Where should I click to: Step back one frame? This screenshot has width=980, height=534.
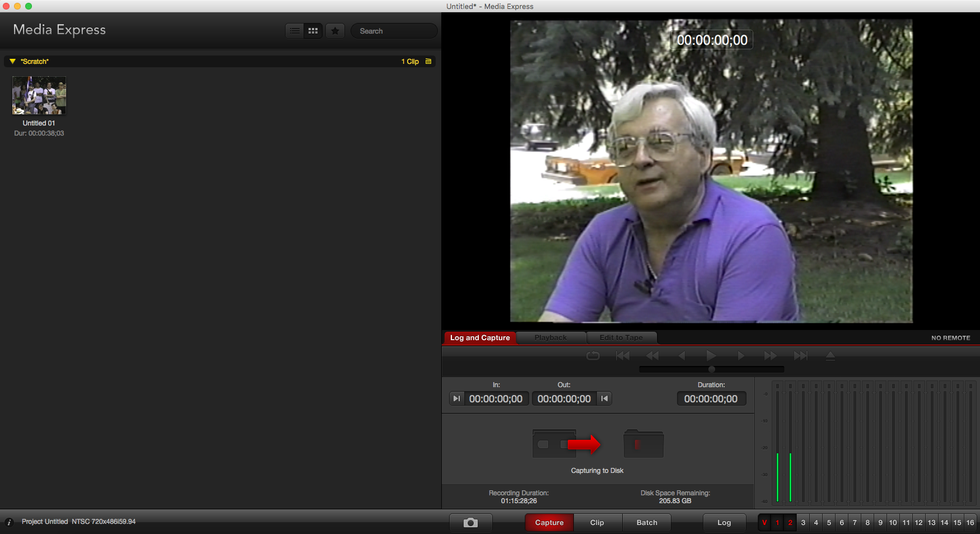[682, 356]
